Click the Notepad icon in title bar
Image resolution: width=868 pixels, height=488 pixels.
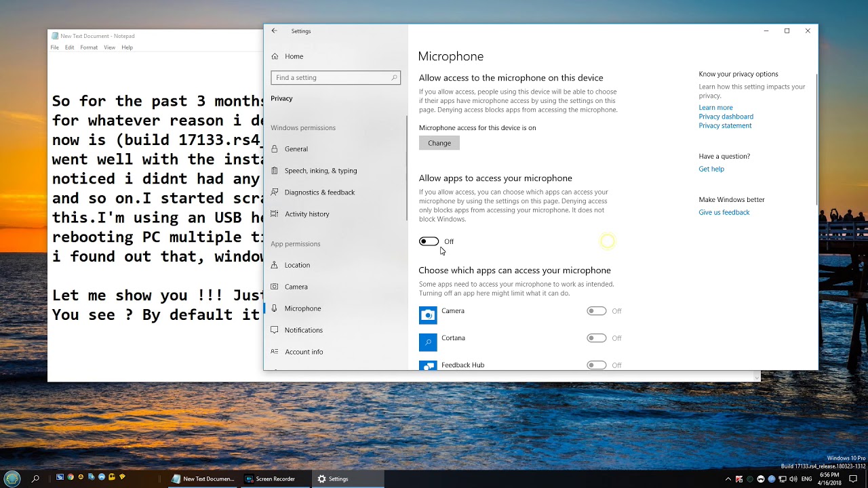[55, 36]
